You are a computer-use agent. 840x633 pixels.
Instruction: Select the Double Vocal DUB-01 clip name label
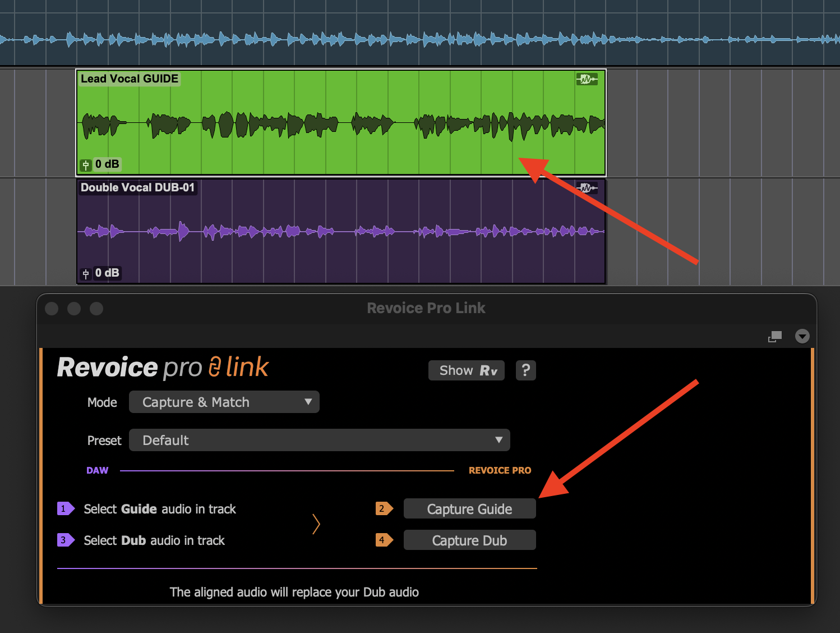coord(137,188)
